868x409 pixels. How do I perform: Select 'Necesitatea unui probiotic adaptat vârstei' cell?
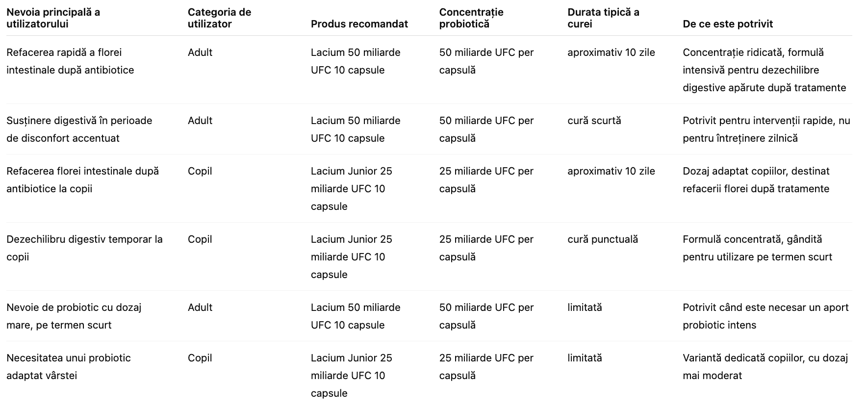point(69,367)
